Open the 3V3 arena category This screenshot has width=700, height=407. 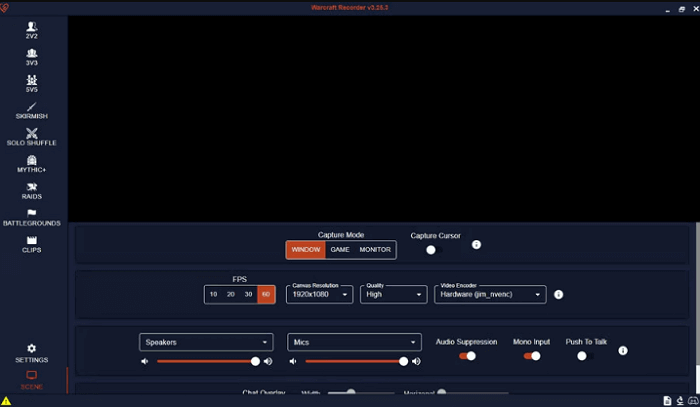(31, 57)
